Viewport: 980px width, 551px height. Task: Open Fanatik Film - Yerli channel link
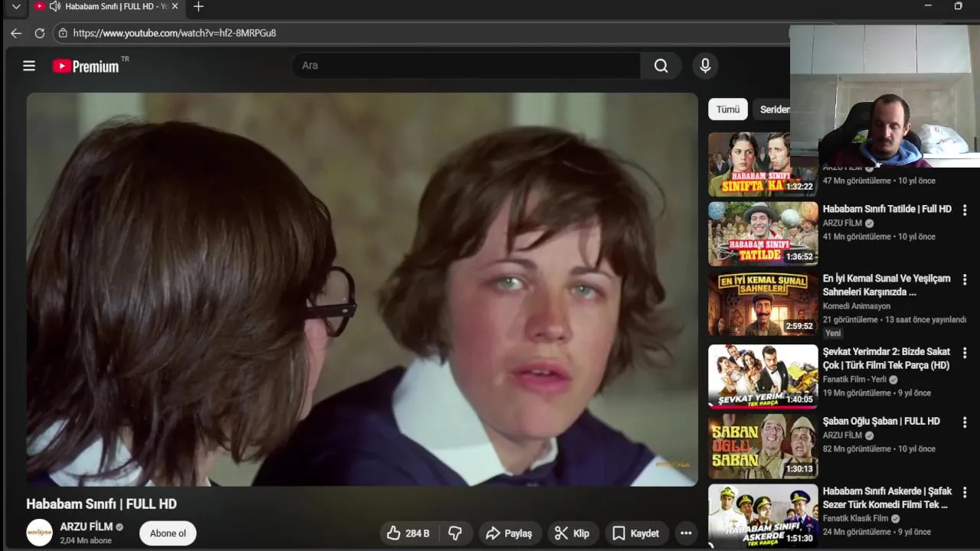click(x=854, y=379)
